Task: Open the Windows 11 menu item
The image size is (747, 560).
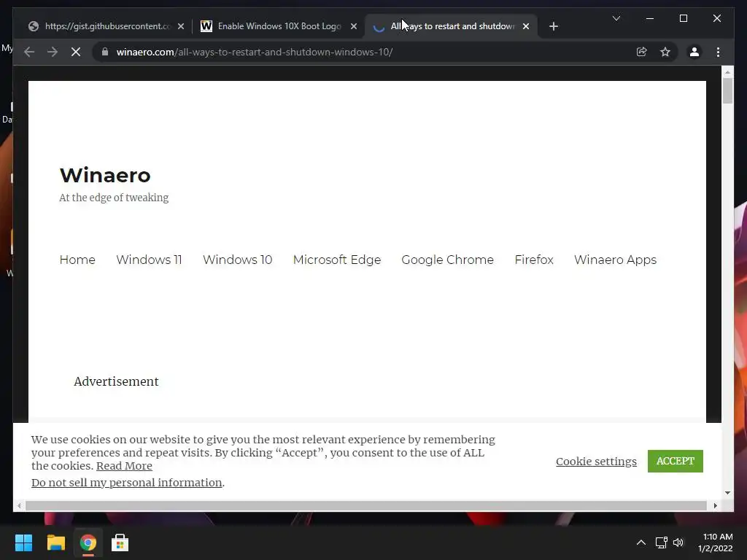Action: coord(149,260)
